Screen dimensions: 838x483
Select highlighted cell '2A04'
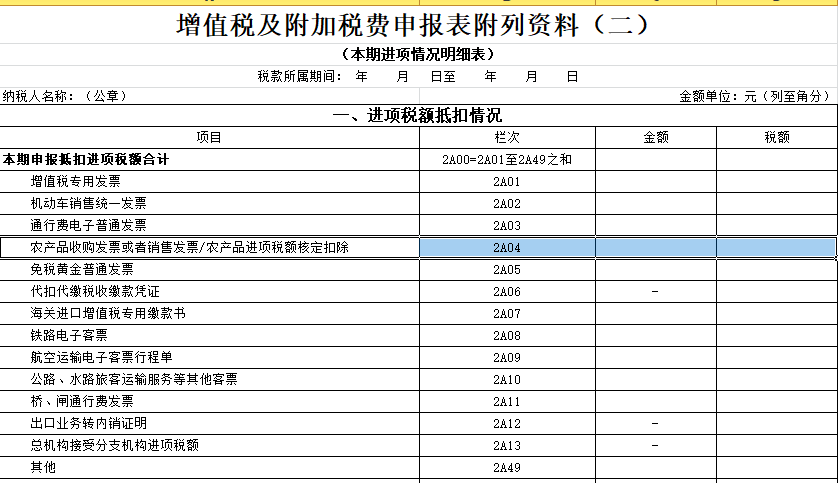point(507,247)
